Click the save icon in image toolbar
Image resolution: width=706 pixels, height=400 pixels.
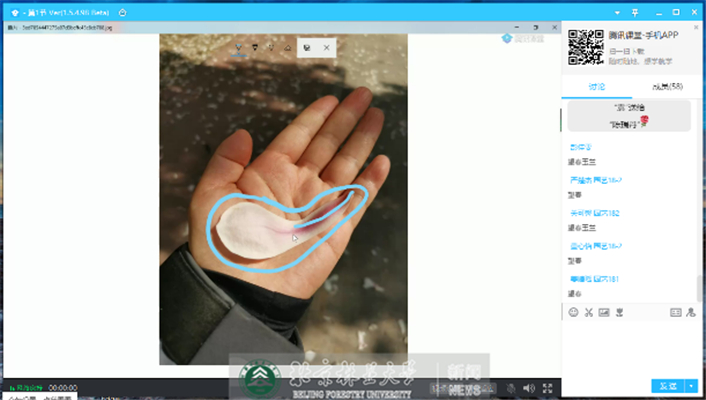(x=307, y=47)
